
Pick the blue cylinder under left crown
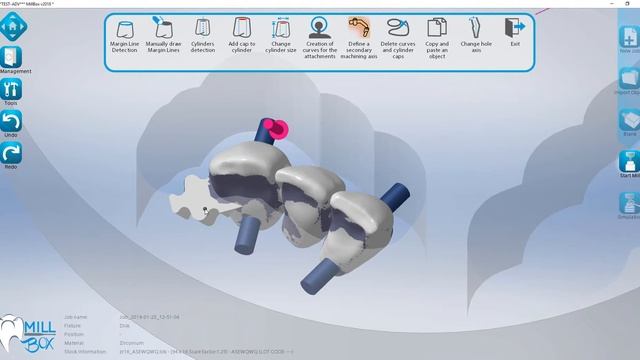click(x=247, y=235)
